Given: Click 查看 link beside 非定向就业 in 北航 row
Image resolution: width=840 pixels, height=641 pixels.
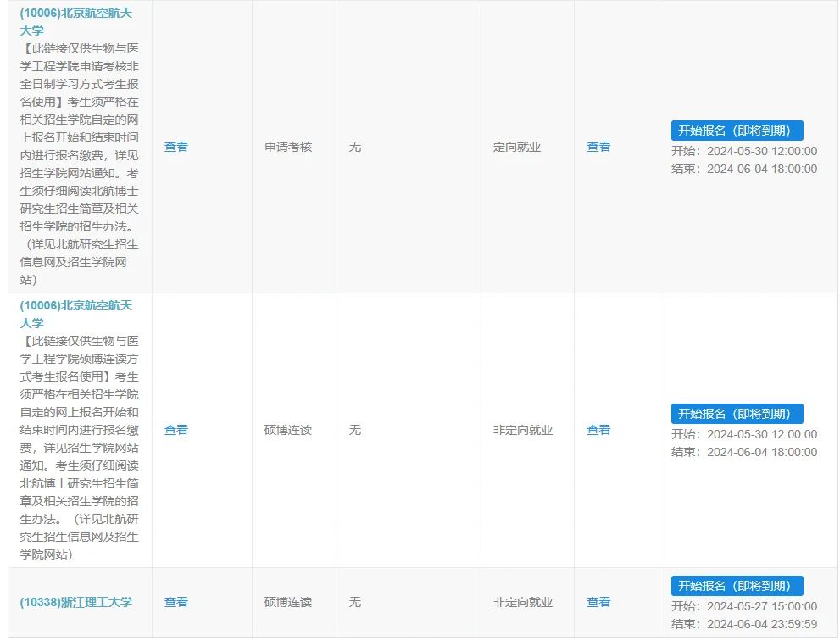Looking at the screenshot, I should [598, 430].
